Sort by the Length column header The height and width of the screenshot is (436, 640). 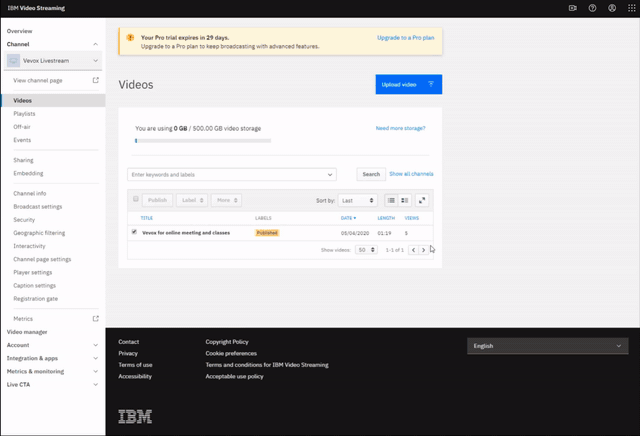[x=386, y=218]
